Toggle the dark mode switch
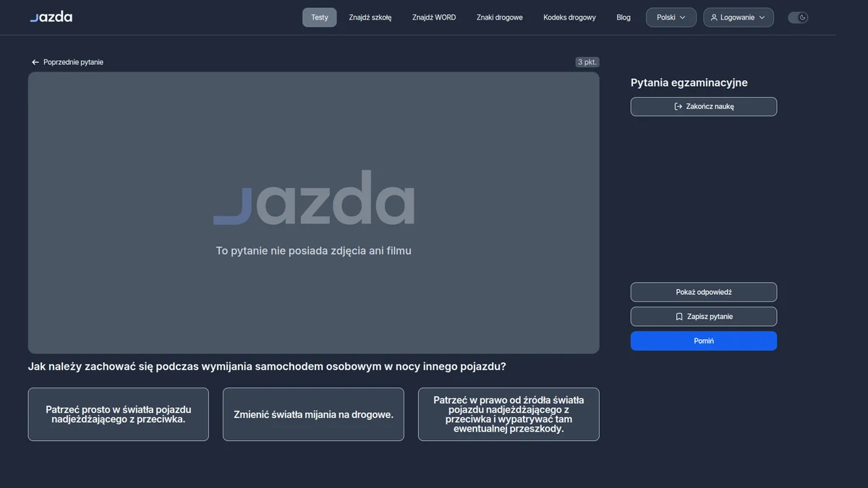 coord(798,17)
